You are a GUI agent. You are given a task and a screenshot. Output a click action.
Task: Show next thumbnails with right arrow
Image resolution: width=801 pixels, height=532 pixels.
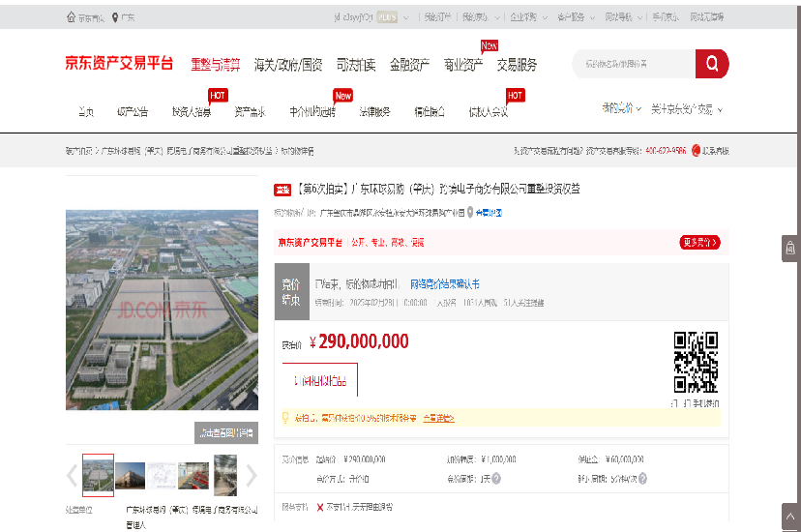(x=252, y=475)
